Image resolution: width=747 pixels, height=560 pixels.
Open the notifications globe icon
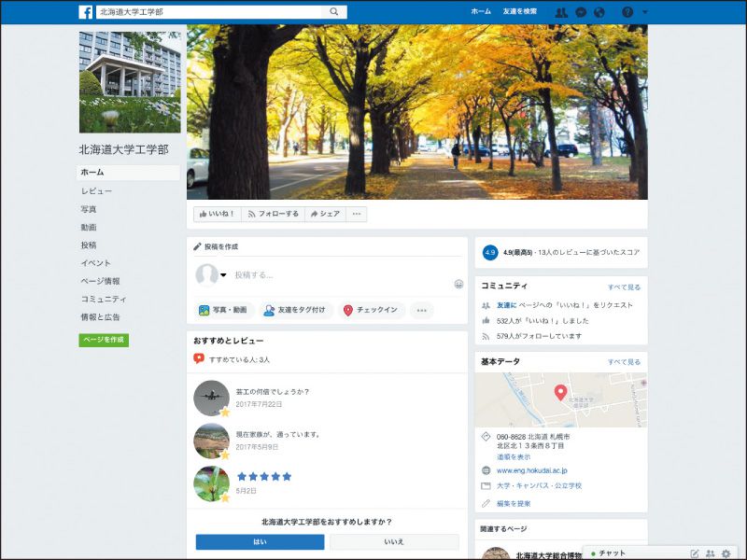tap(599, 12)
